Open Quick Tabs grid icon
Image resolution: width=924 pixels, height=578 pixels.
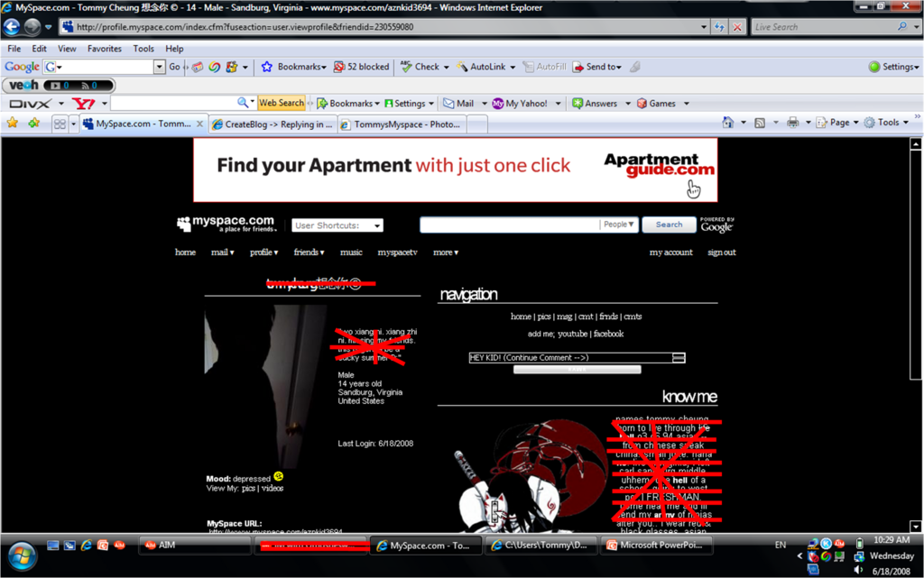pyautogui.click(x=60, y=124)
